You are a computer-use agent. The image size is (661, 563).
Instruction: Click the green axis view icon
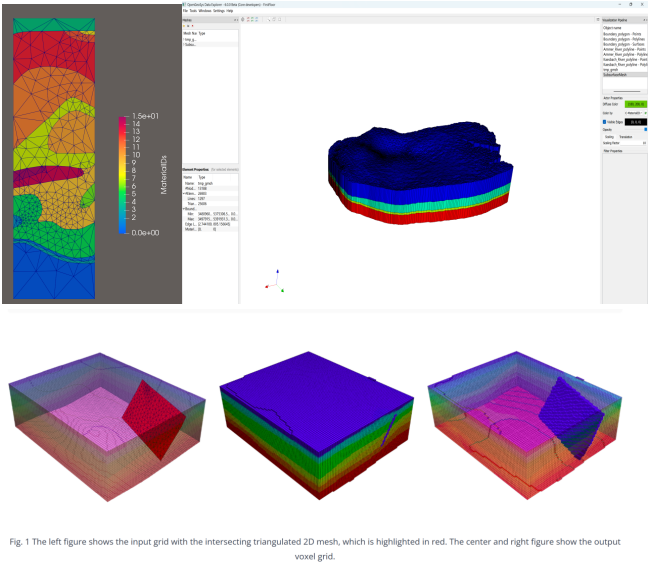252,19
